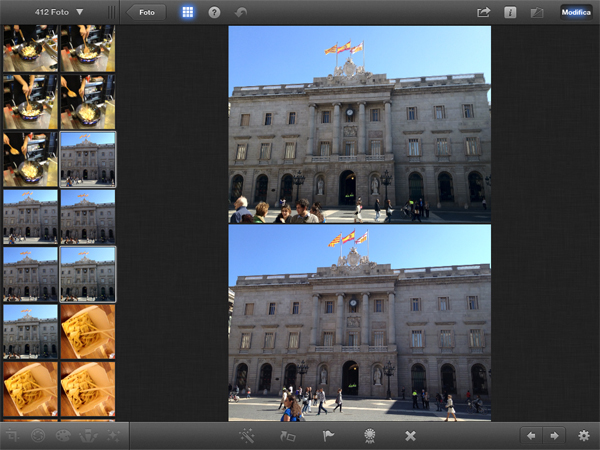Flag the photo using the flag icon
This screenshot has width=600, height=450.
point(328,435)
